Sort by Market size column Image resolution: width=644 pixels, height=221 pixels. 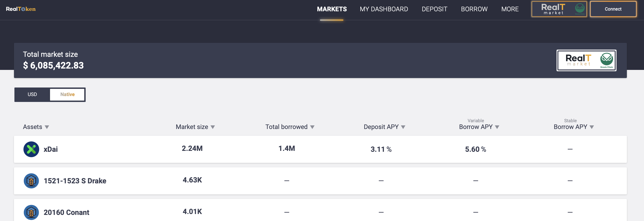(x=195, y=127)
